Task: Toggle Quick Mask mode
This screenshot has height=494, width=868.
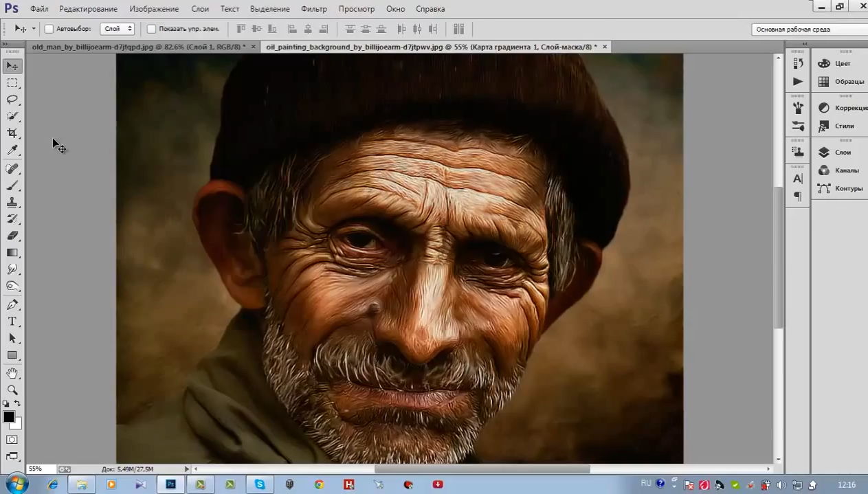Action: [12, 440]
